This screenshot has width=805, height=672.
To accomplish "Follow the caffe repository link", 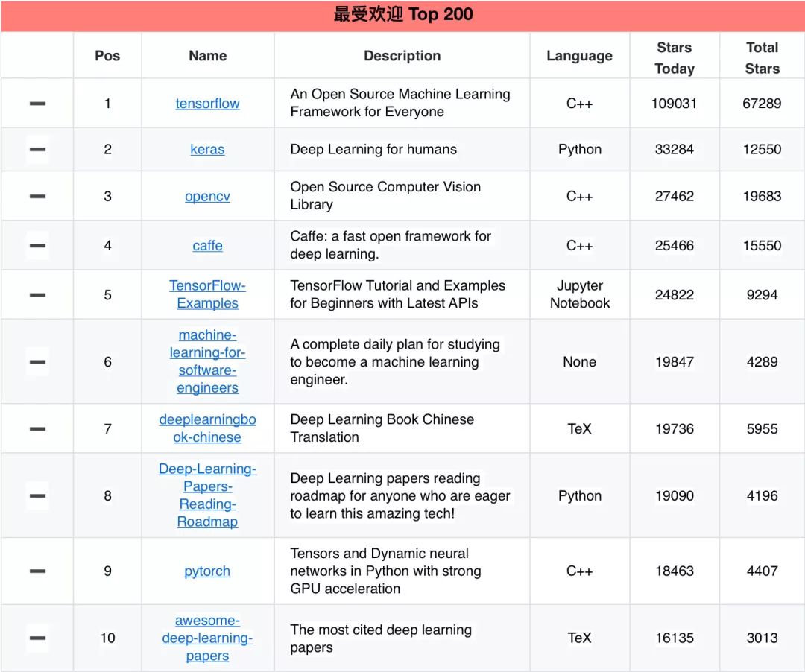I will pos(207,245).
